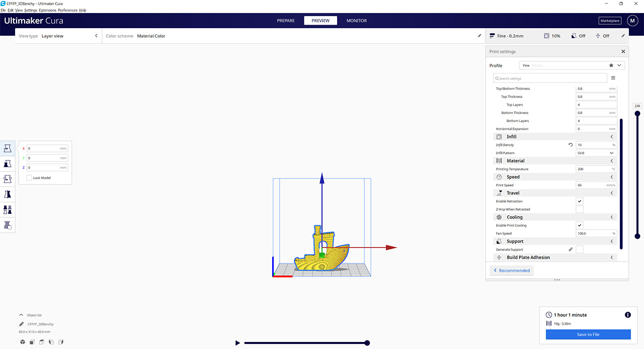The height and width of the screenshot is (349, 644).
Task: Collapse the Travel settings section
Action: pos(612,193)
